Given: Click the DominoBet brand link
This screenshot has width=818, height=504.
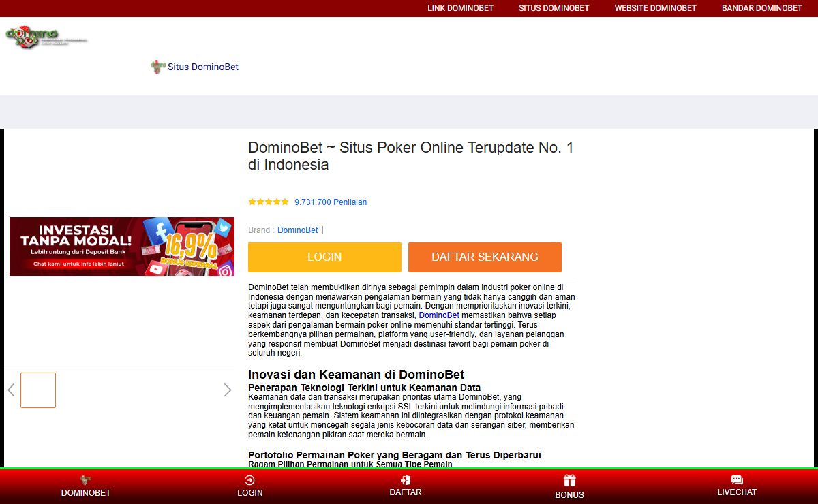Looking at the screenshot, I should click(x=298, y=230).
